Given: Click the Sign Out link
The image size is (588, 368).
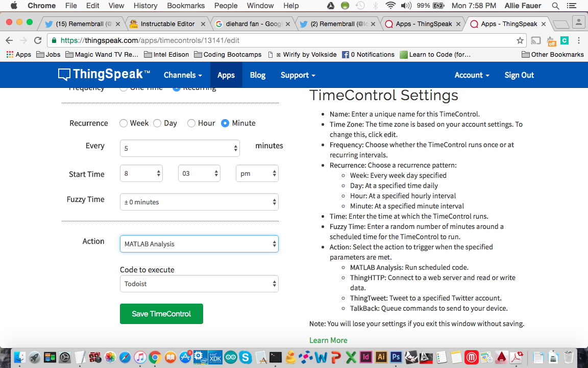Looking at the screenshot, I should point(519,75).
